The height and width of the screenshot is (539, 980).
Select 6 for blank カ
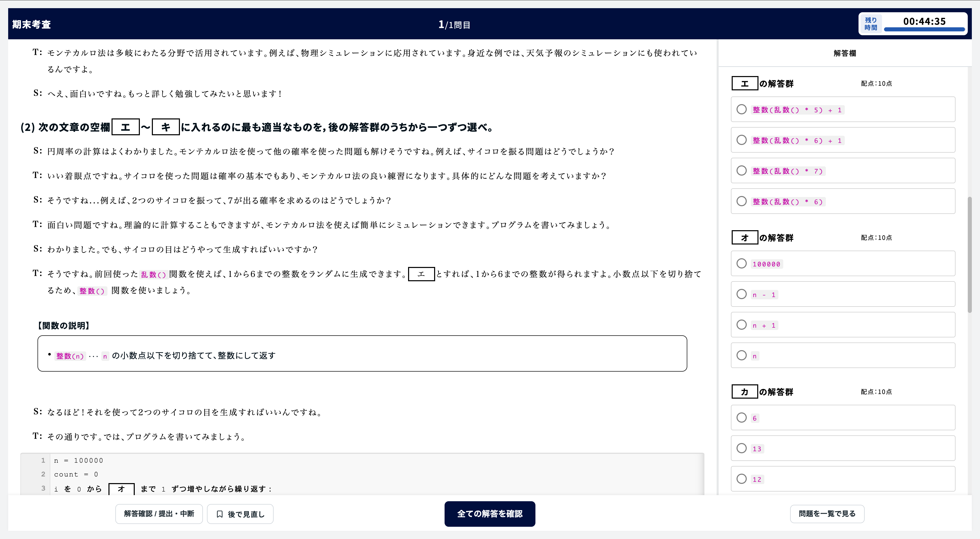point(741,418)
